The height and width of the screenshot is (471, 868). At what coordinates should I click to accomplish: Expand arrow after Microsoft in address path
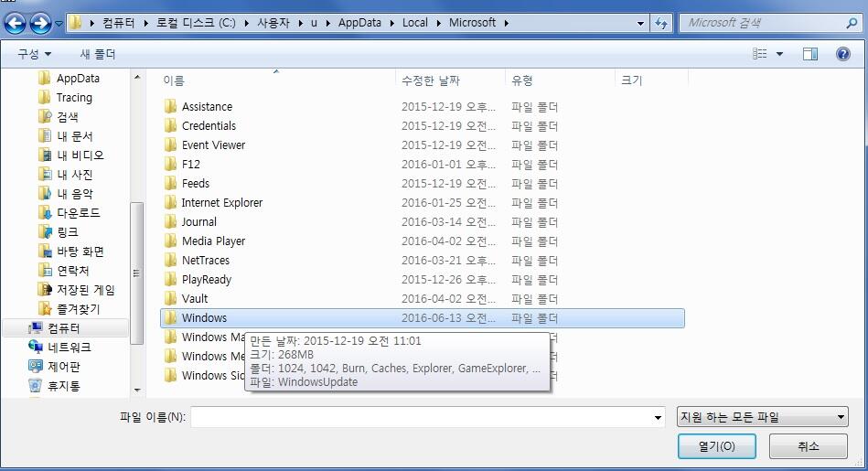tap(506, 23)
